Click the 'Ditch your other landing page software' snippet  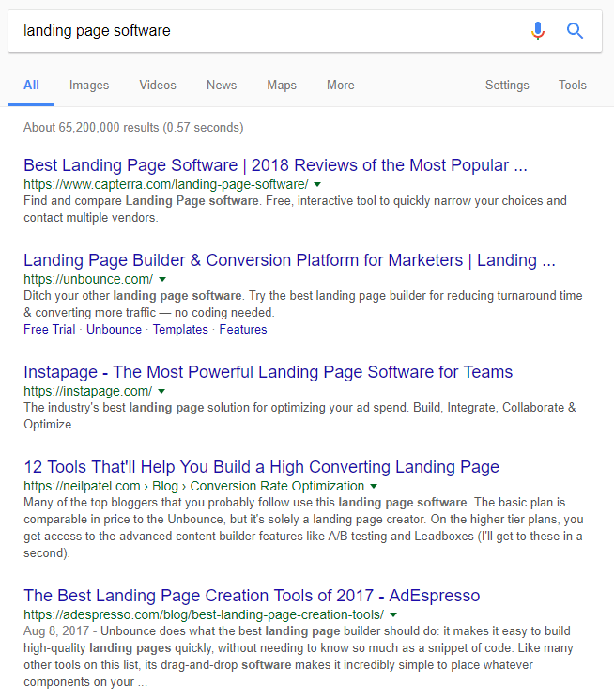[x=303, y=304]
